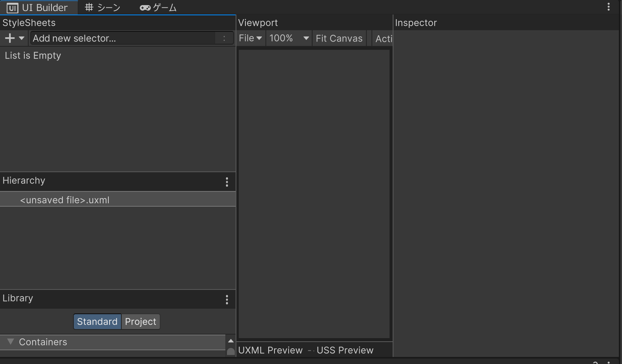
Task: Switch Library to the Standard tab
Action: tap(97, 322)
